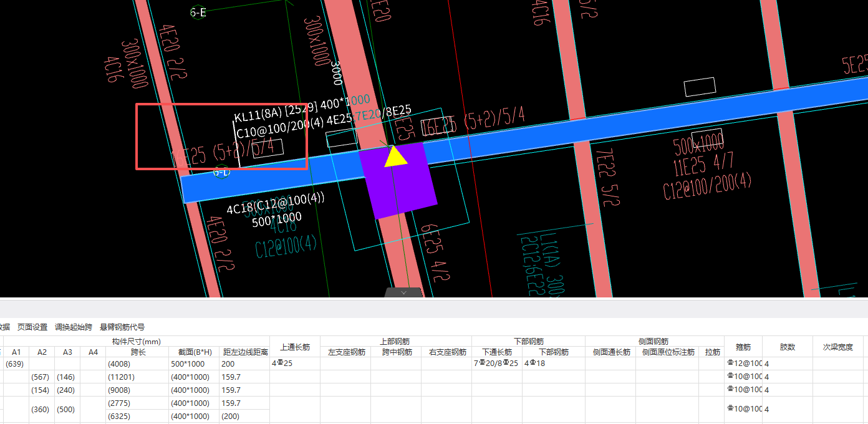Click empty 左支座钢筋 cell in (11201) row
Viewport: 868px width, 424px height.
point(345,377)
